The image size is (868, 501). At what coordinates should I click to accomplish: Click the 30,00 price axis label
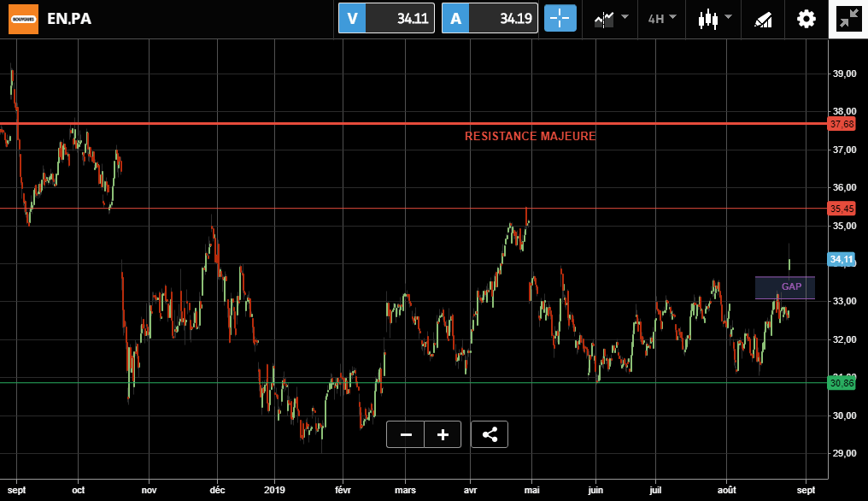(845, 416)
